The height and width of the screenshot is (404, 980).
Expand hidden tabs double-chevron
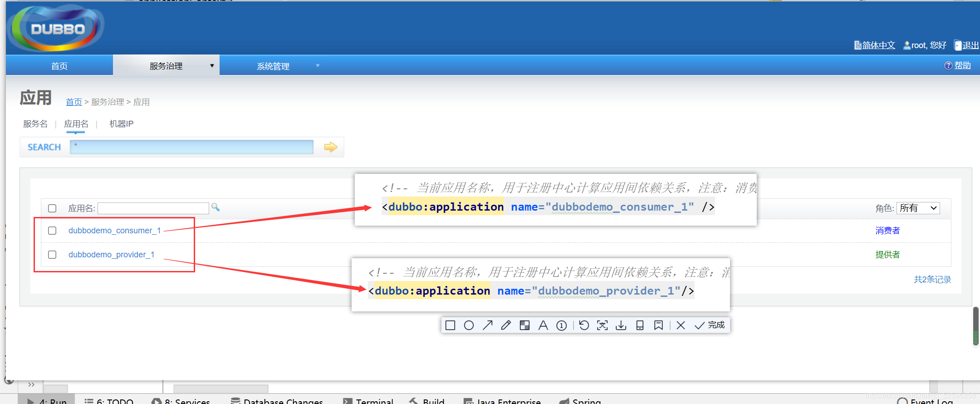coord(31,385)
